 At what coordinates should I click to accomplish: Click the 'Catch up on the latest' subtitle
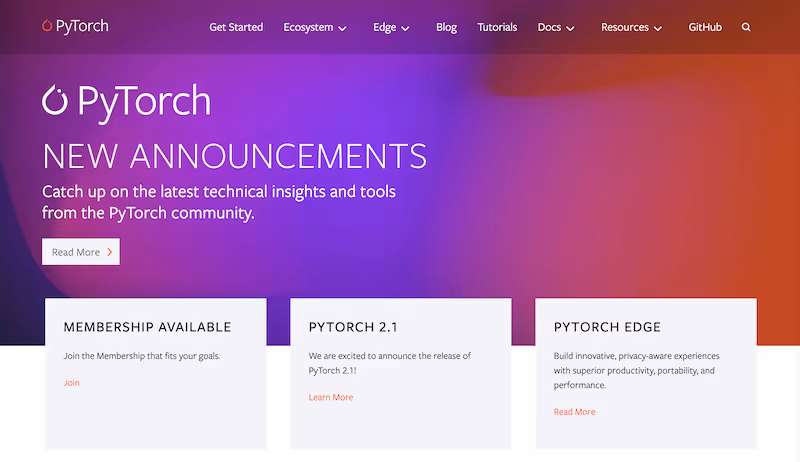[219, 202]
